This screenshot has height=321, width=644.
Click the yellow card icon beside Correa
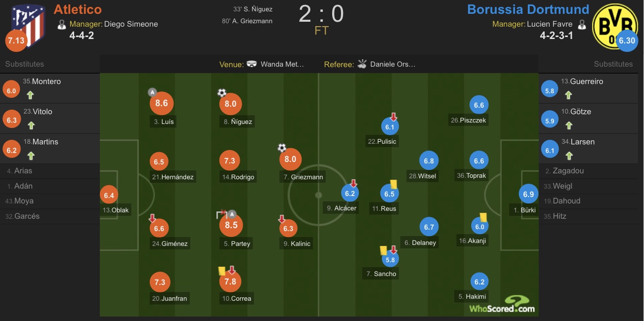pos(222,271)
